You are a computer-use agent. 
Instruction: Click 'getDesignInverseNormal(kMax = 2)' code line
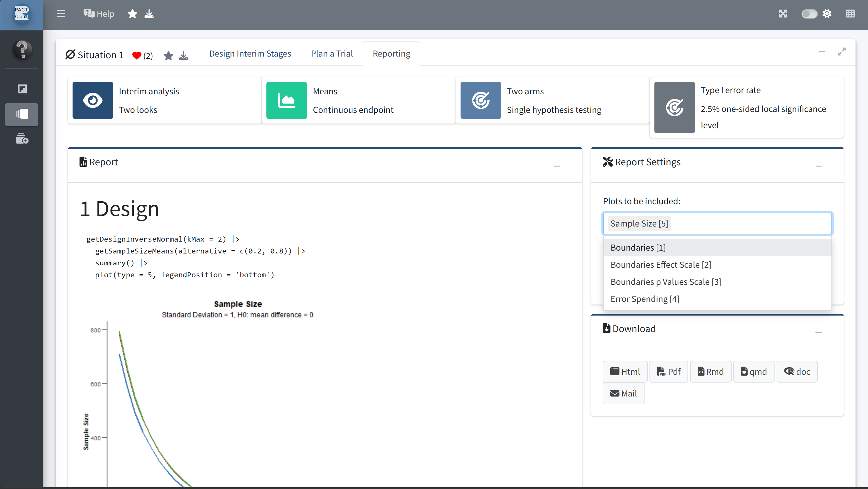tap(163, 239)
